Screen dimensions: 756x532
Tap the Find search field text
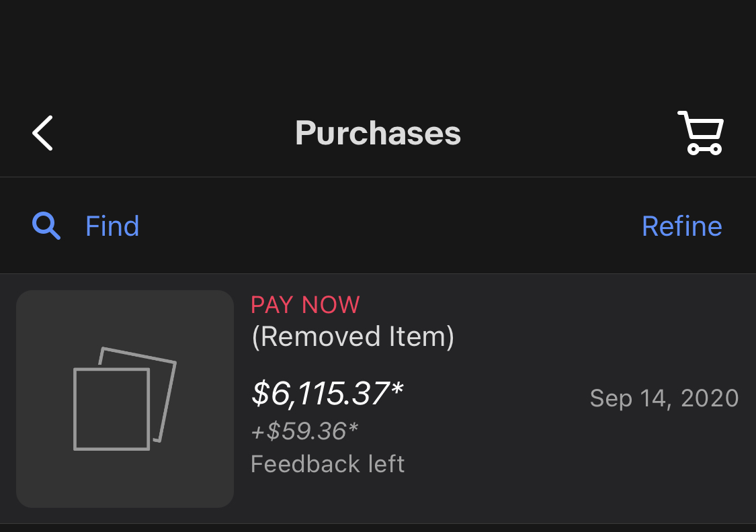point(112,226)
